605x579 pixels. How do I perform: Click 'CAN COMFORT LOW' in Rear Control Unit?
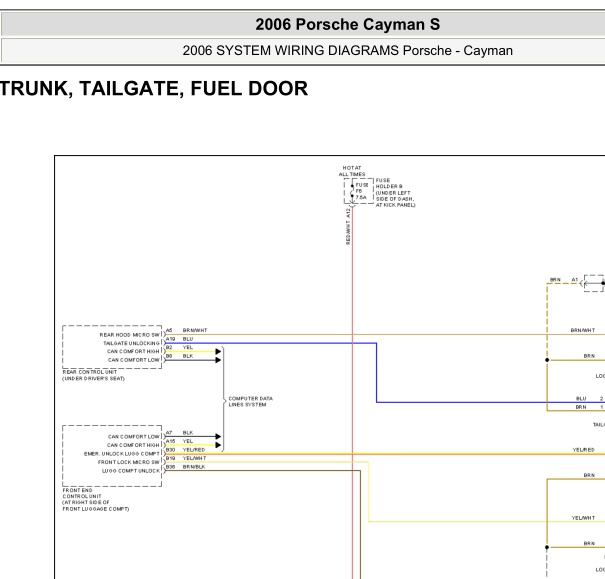click(x=134, y=360)
